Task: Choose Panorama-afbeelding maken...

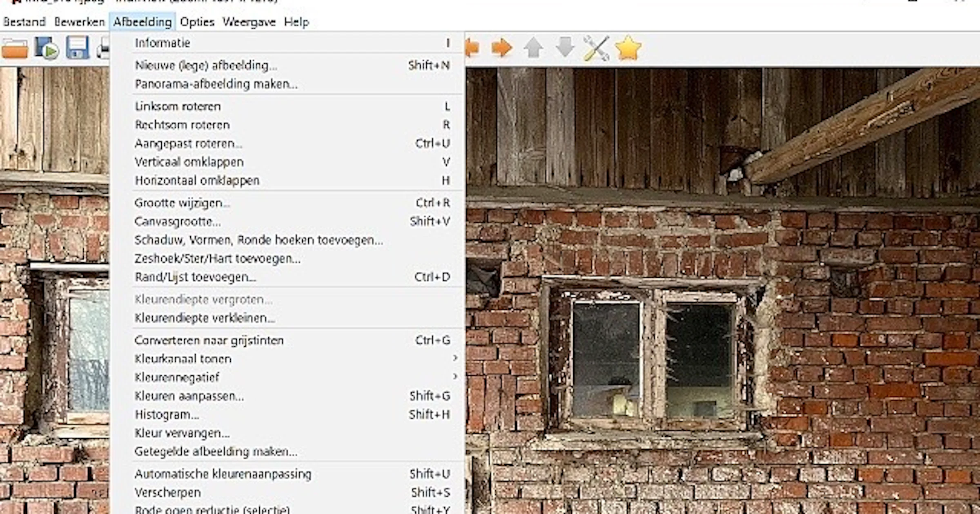Action: 287,84
